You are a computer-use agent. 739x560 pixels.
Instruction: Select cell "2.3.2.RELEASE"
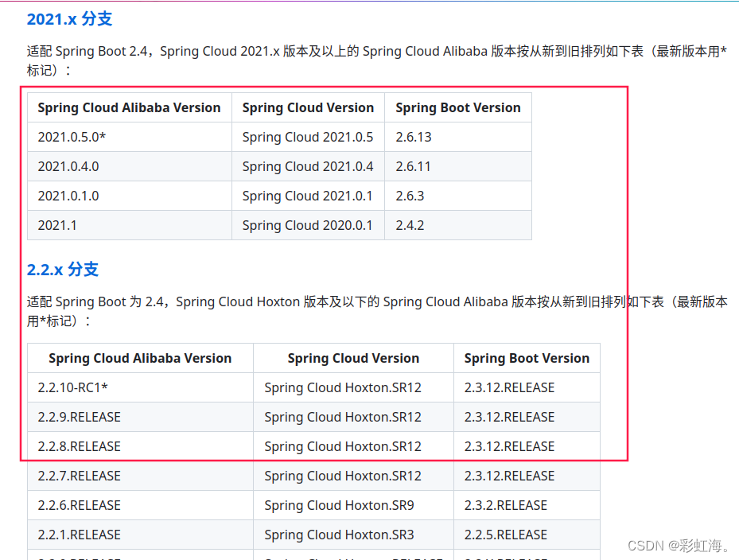point(527,505)
